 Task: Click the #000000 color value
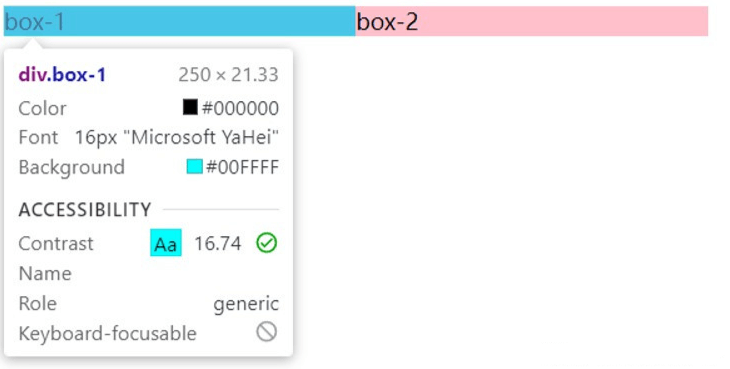[x=240, y=108]
